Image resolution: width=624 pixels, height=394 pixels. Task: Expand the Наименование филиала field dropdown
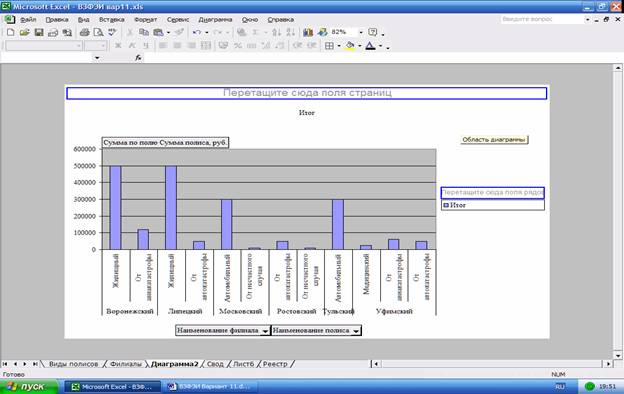pyautogui.click(x=265, y=331)
